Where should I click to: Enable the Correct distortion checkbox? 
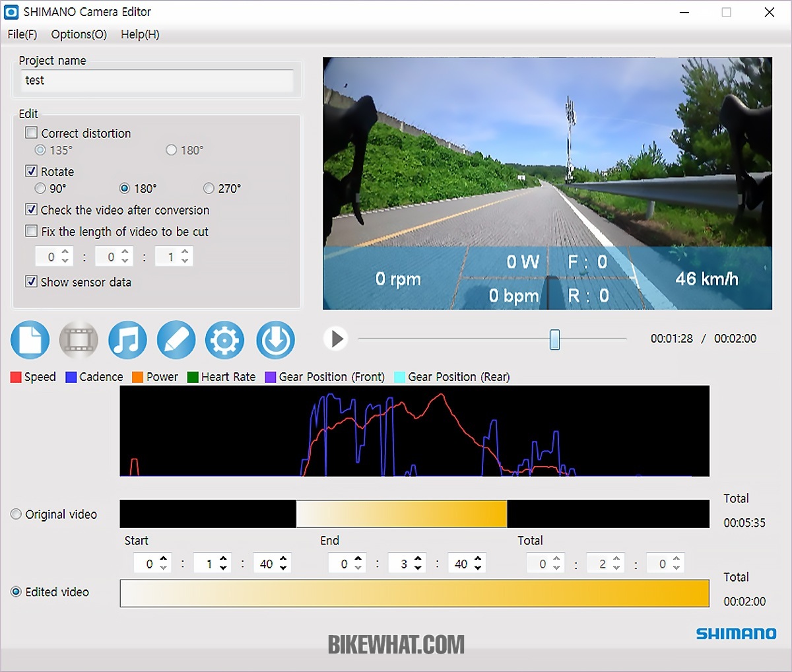31,133
